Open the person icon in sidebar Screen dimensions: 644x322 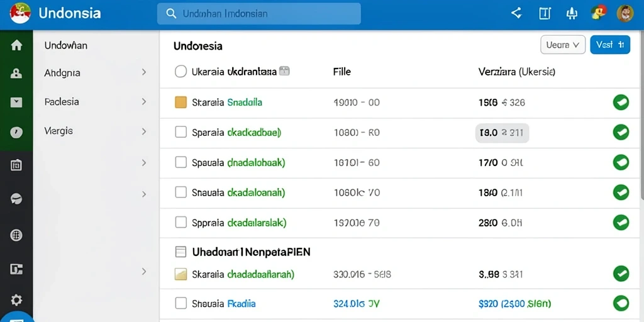(x=16, y=73)
